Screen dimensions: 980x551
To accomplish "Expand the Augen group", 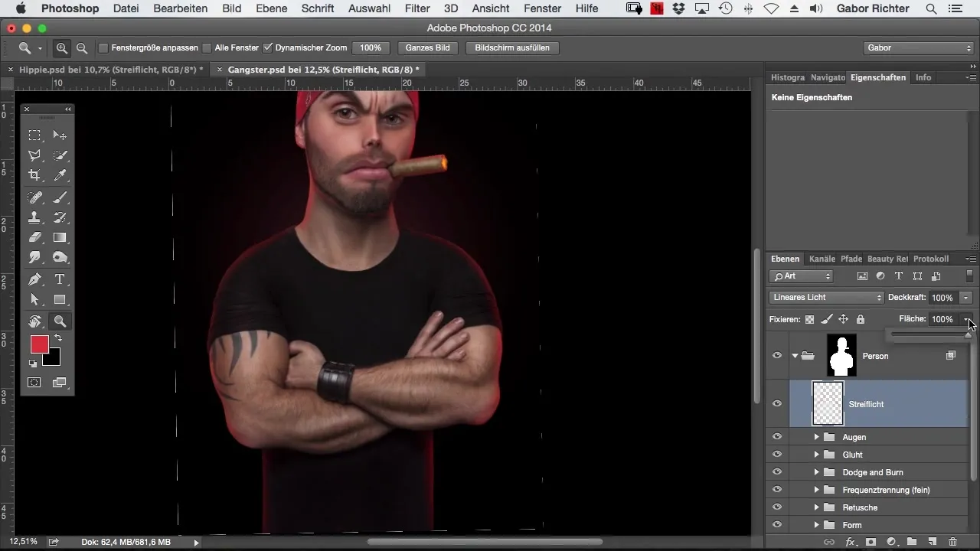I will [x=816, y=437].
